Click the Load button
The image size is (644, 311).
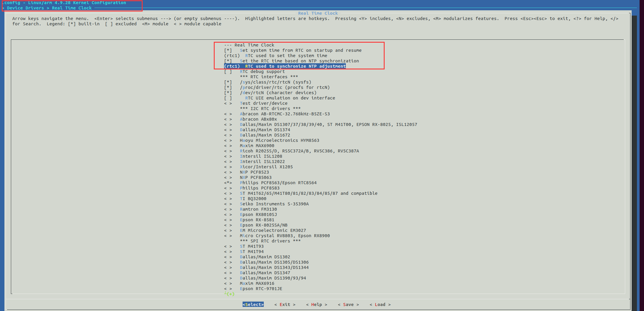pos(380,305)
